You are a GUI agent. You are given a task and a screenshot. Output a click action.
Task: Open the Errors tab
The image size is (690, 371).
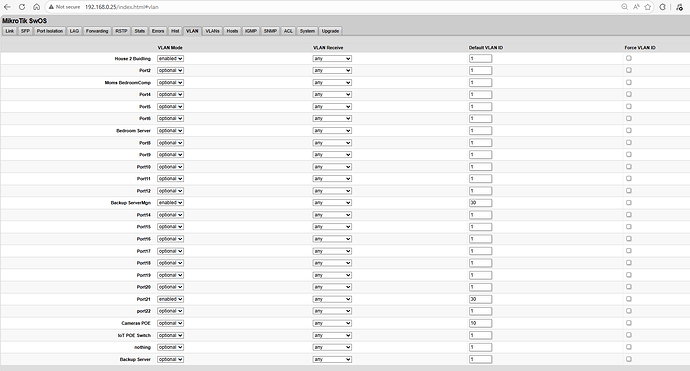pyautogui.click(x=158, y=31)
